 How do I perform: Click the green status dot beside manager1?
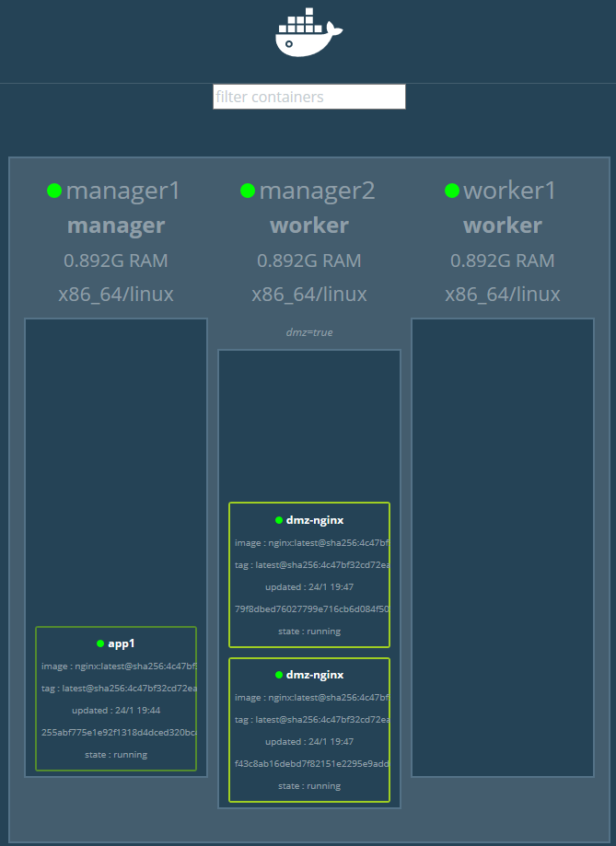(x=54, y=191)
